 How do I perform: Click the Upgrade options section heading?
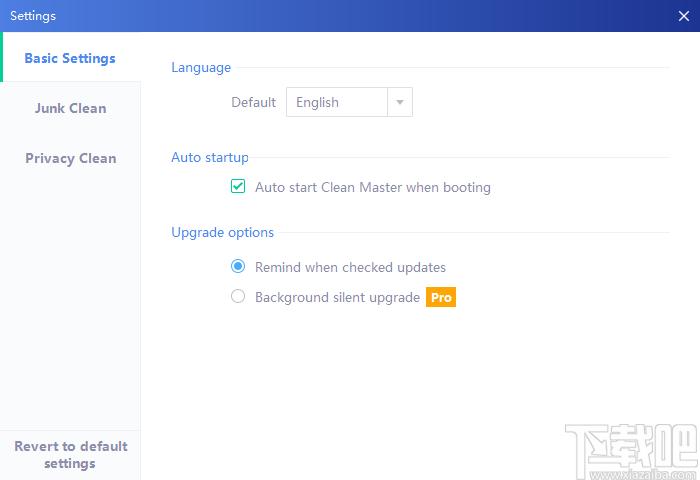[222, 232]
